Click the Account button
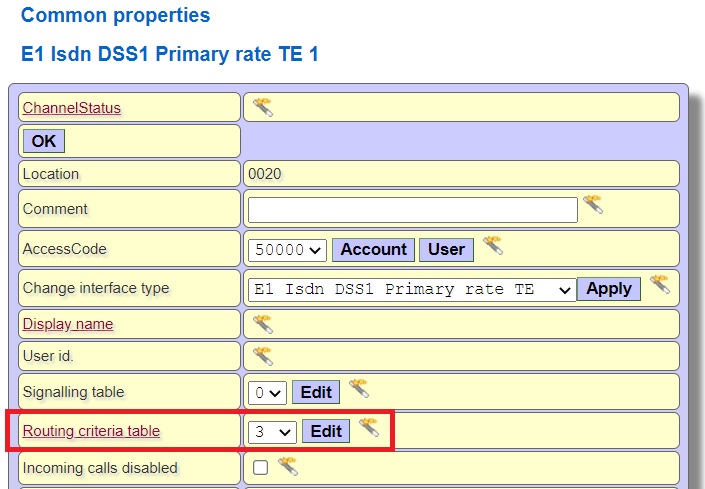 pyautogui.click(x=373, y=250)
